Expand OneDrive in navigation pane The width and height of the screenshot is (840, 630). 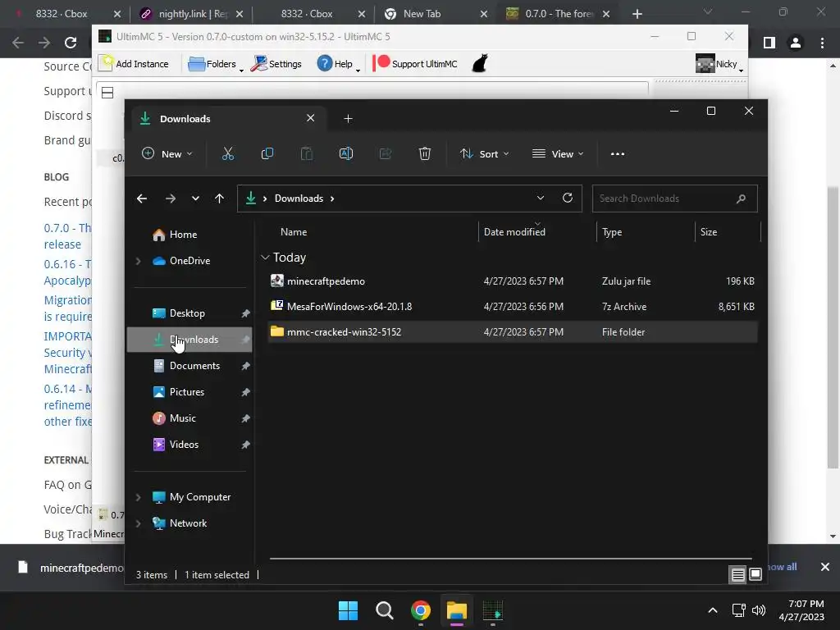[138, 261]
